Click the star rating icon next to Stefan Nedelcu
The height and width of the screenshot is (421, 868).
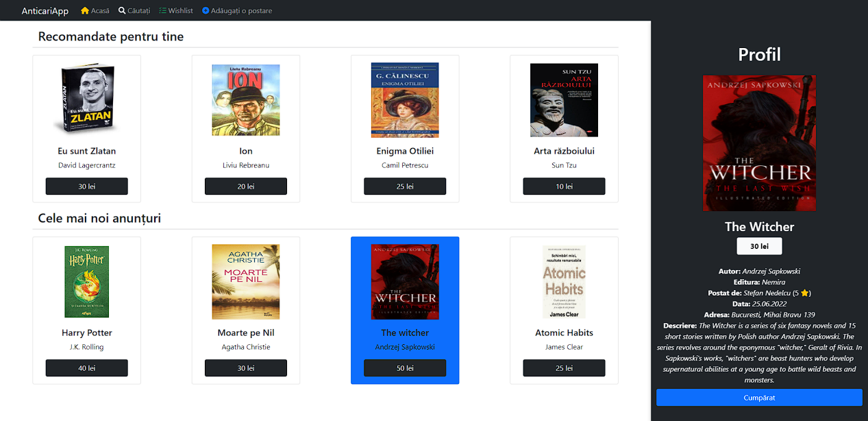[x=804, y=293]
